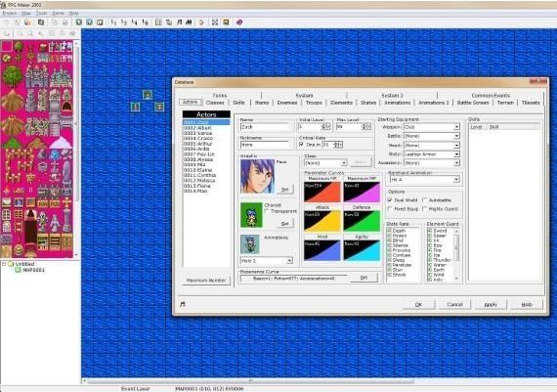Image resolution: width=557 pixels, height=392 pixels.
Task: Toggle the Full Screen toolbar icon
Action: pos(215,22)
